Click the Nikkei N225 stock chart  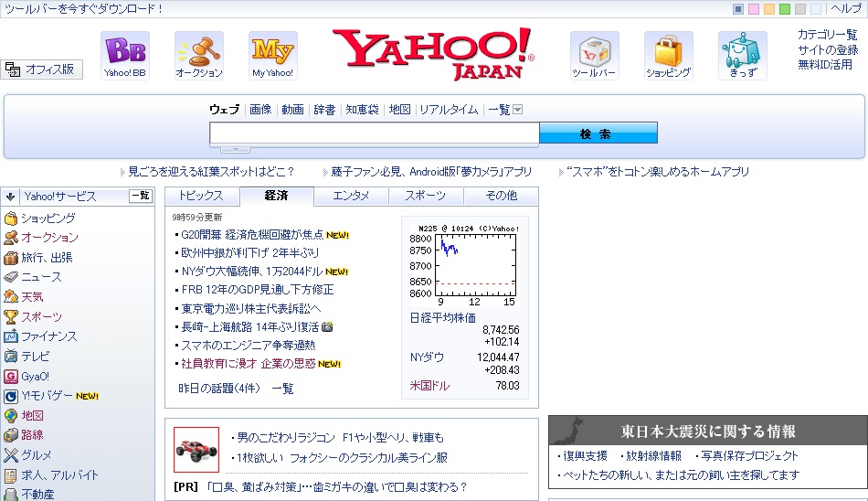(464, 265)
